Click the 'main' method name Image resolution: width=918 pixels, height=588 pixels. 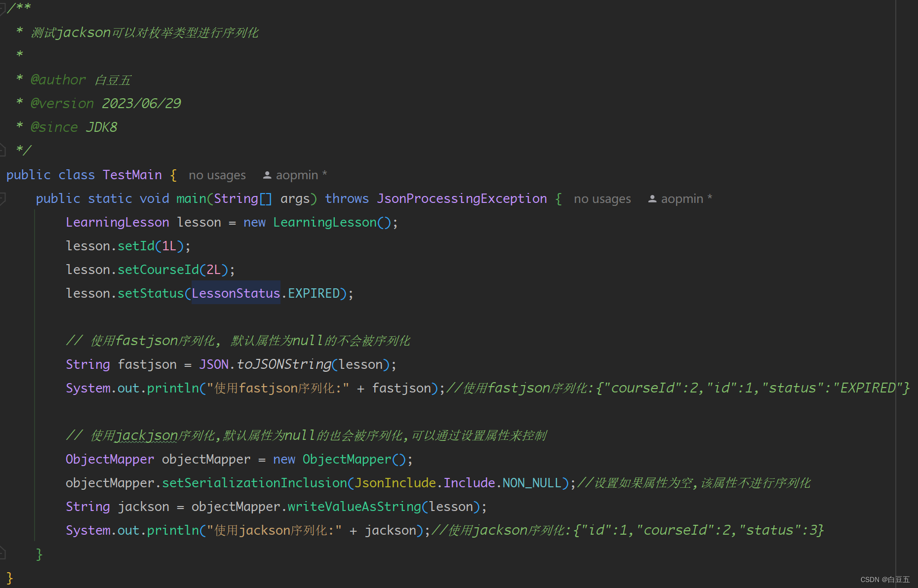(x=191, y=198)
